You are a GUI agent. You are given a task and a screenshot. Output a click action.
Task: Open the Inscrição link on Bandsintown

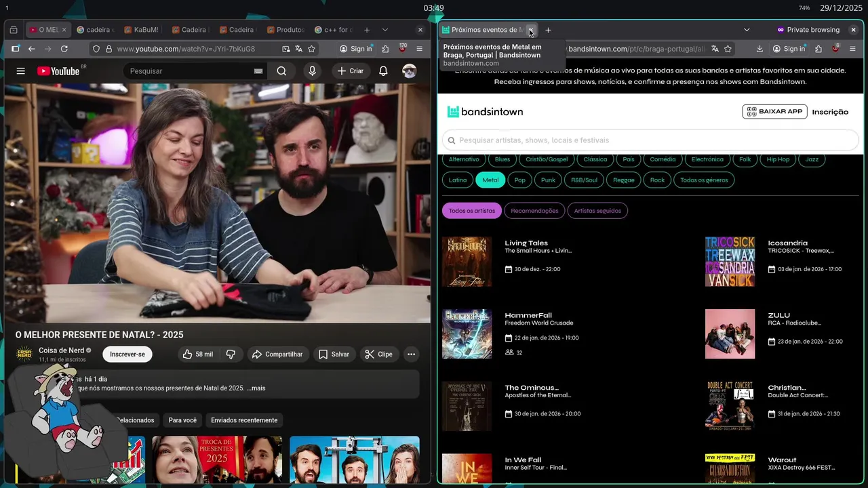point(830,112)
